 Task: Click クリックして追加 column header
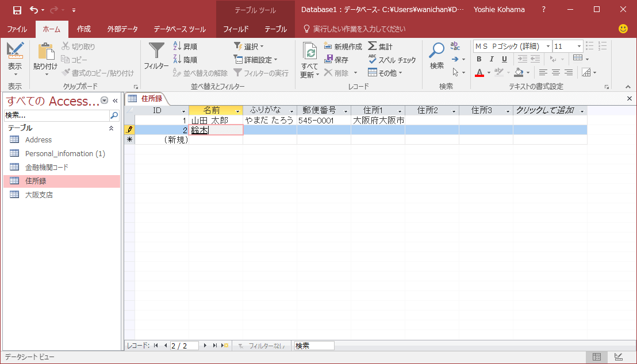(550, 110)
